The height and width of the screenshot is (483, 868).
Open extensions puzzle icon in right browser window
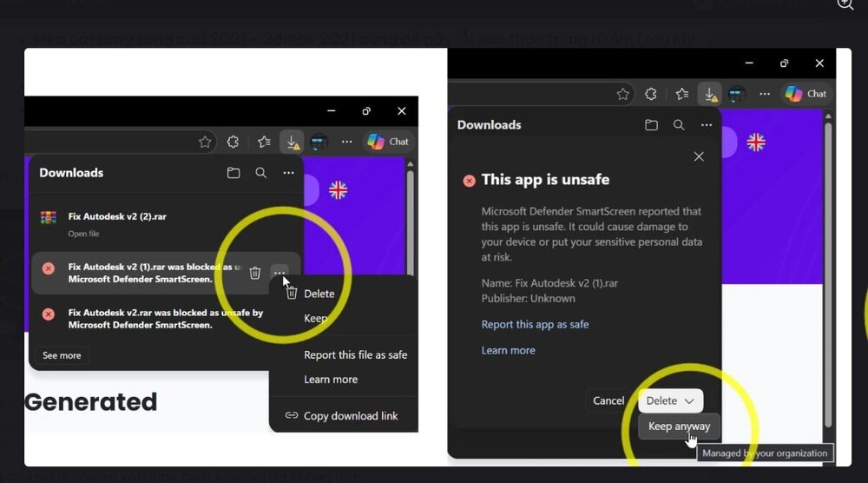[x=651, y=94]
